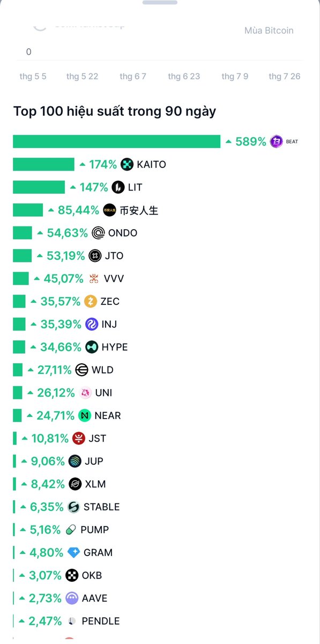The height and width of the screenshot is (644, 320).
Task: Select the LIT coin logo
Action: pos(118,187)
